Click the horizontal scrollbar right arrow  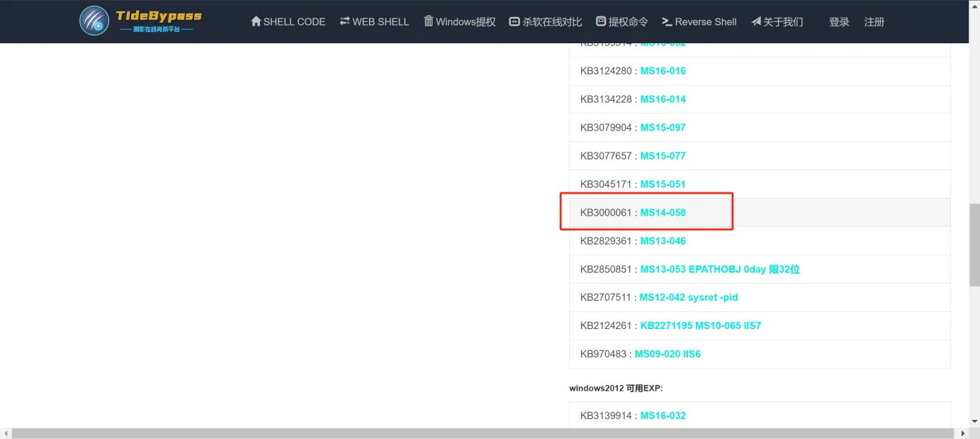963,433
